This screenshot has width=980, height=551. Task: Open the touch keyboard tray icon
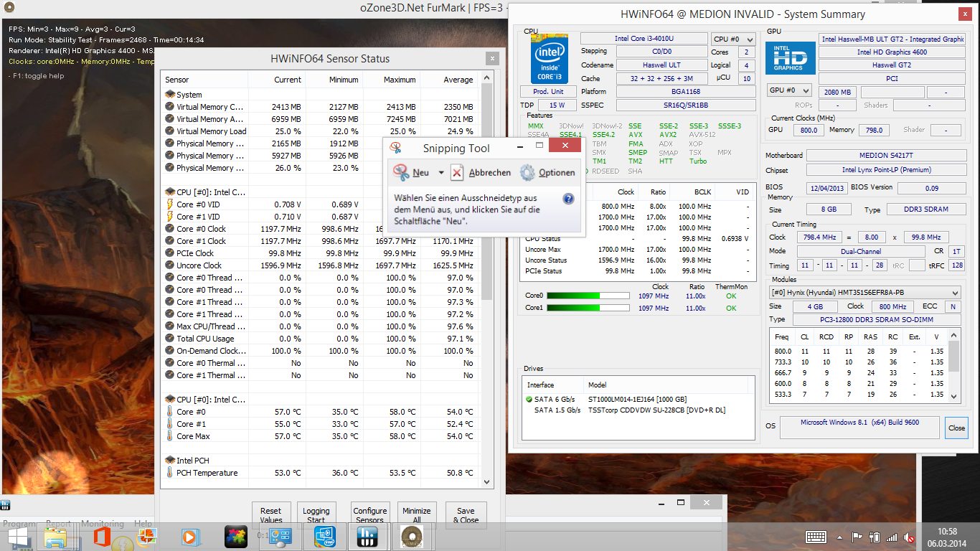[x=816, y=537]
